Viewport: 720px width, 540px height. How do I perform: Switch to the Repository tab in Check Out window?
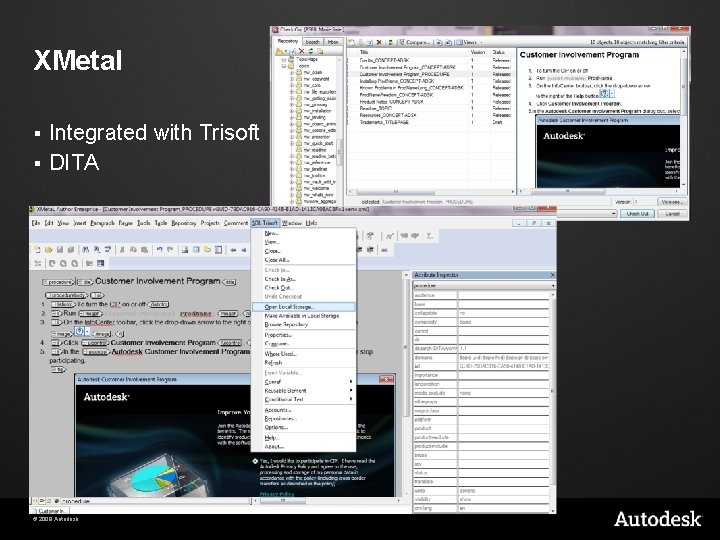[288, 41]
